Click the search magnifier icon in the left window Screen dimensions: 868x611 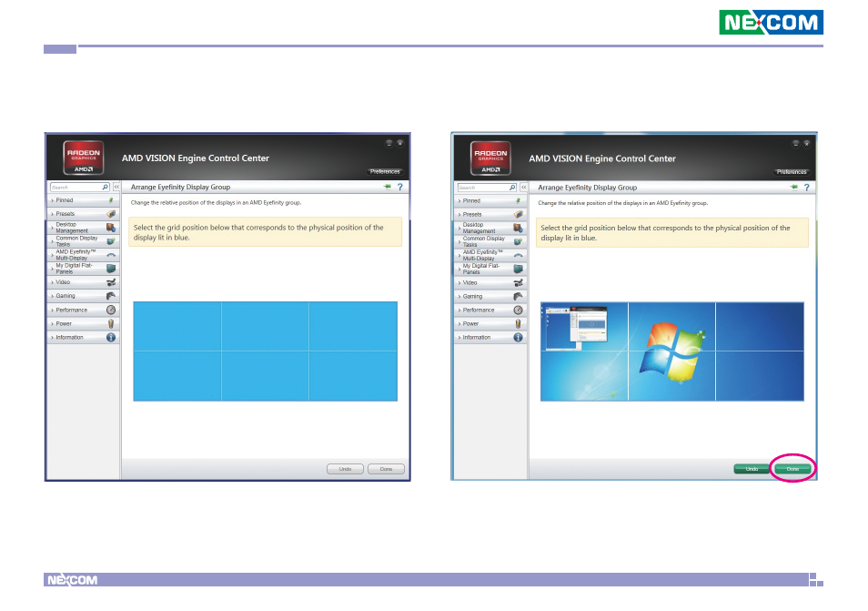(106, 188)
